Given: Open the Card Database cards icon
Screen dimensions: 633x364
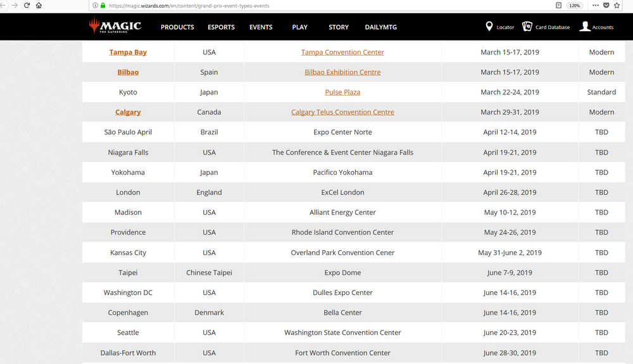Looking at the screenshot, I should click(x=527, y=27).
